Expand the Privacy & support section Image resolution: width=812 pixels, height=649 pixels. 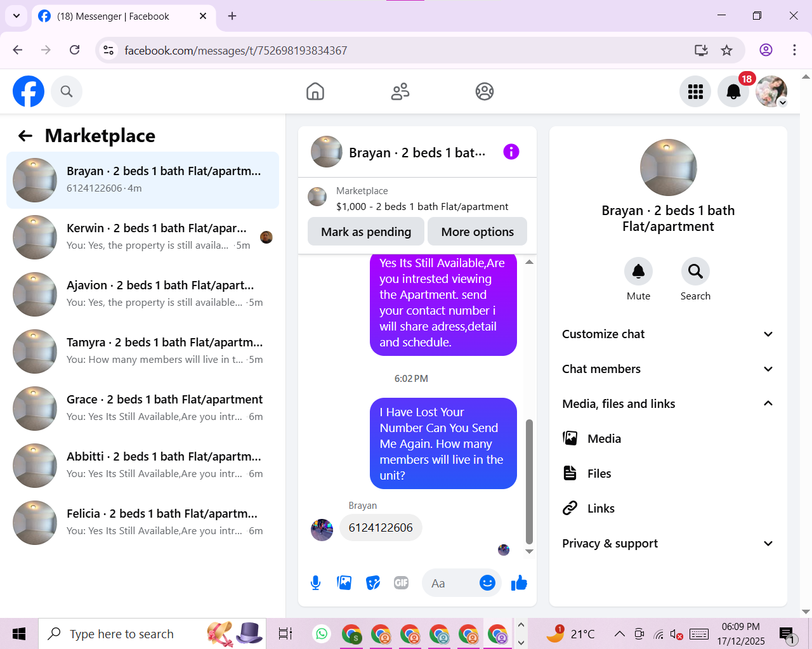pos(668,543)
